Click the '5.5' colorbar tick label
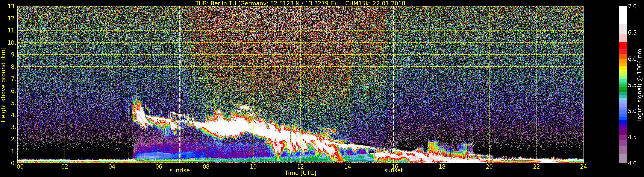The image size is (644, 177). 632,85
